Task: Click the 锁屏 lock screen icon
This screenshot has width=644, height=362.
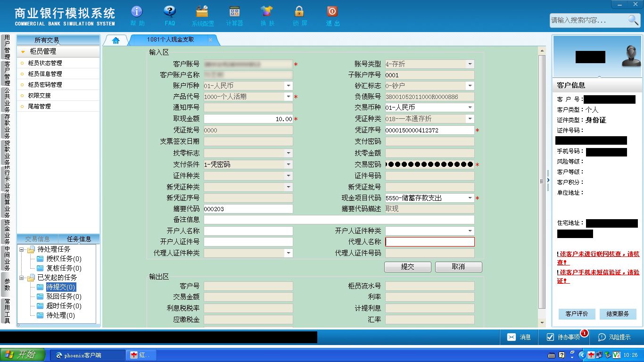Action: point(299,16)
